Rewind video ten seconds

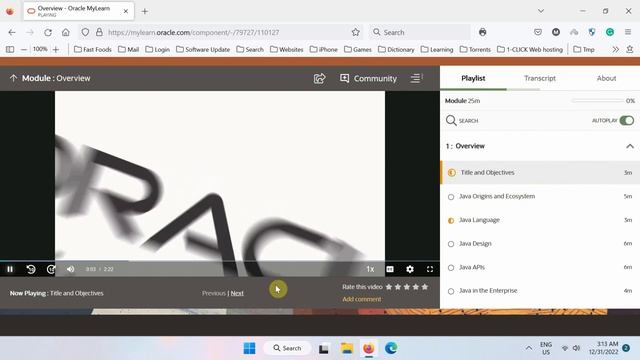31,269
